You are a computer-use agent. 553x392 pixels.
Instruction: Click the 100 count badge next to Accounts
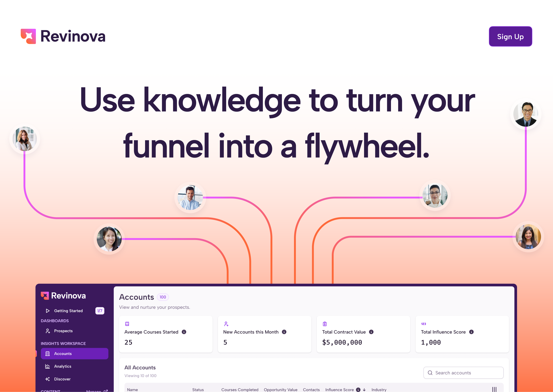[163, 297]
